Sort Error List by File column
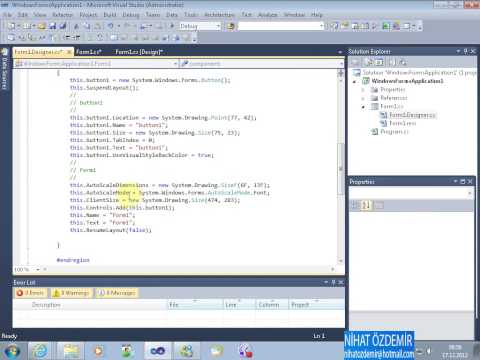Image resolution: width=480 pixels, height=360 pixels. pos(195,305)
